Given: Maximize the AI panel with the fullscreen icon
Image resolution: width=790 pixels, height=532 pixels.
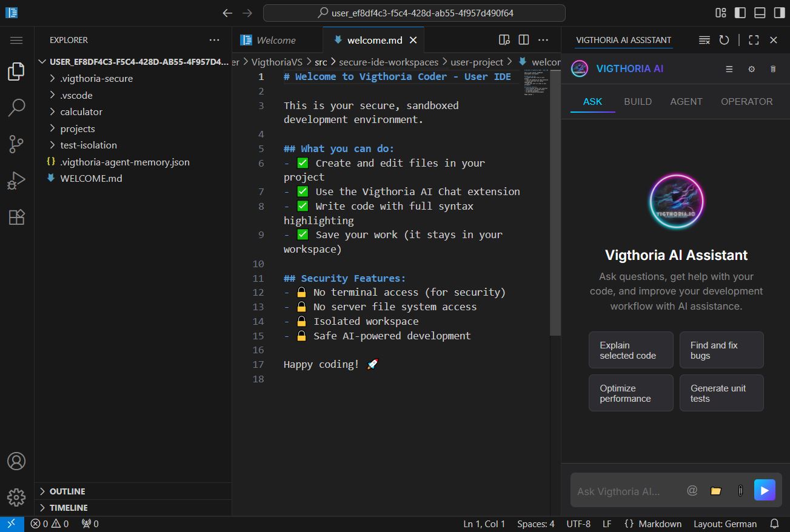Looking at the screenshot, I should pyautogui.click(x=753, y=39).
